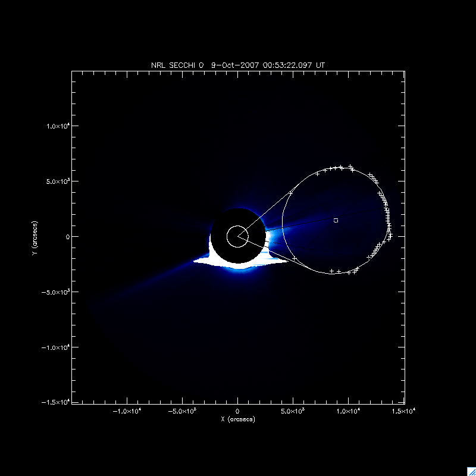Click the '-1.0×10⁴' x-axis tick label
The height and width of the screenshot is (476, 476).
point(127,411)
